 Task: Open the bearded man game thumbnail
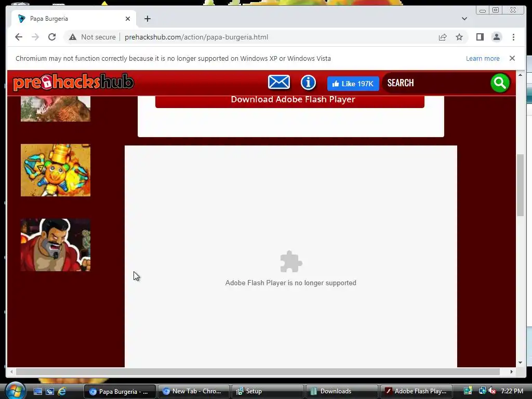[56, 245]
